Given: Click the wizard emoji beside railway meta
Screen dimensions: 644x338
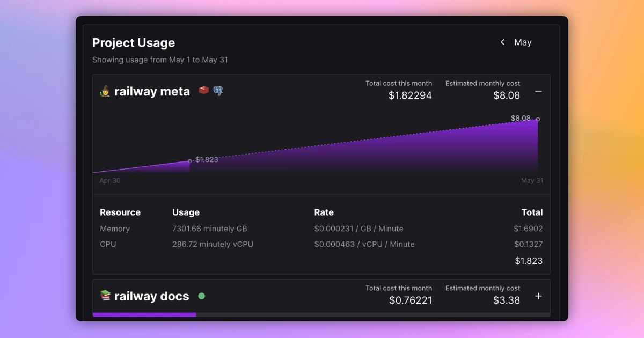Looking at the screenshot, I should [105, 92].
